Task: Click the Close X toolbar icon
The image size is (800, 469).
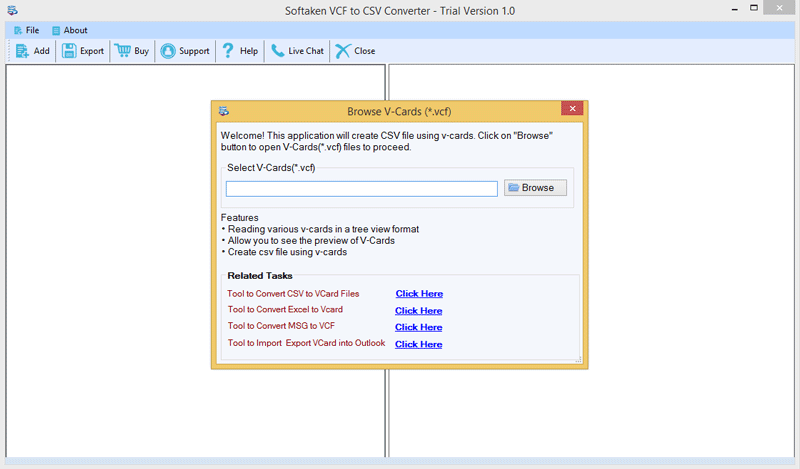Action: [343, 51]
